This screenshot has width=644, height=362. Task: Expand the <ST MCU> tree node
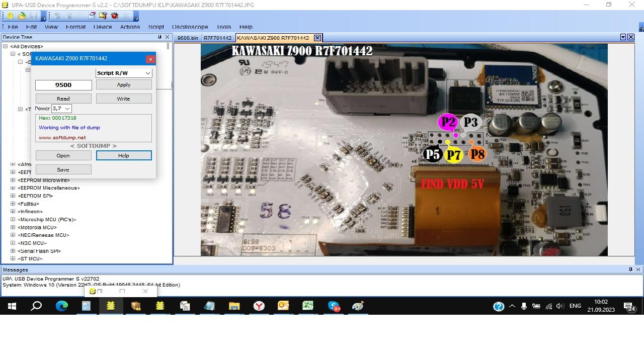click(x=13, y=258)
